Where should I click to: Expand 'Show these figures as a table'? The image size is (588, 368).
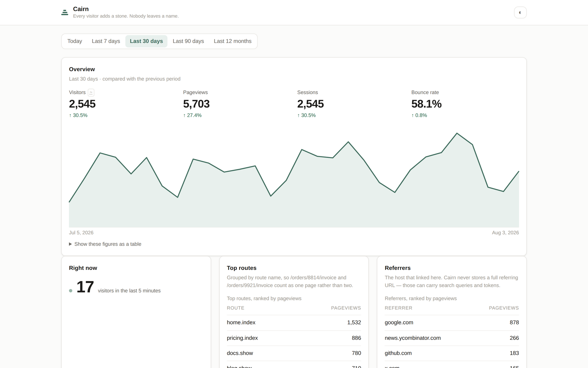(105, 244)
